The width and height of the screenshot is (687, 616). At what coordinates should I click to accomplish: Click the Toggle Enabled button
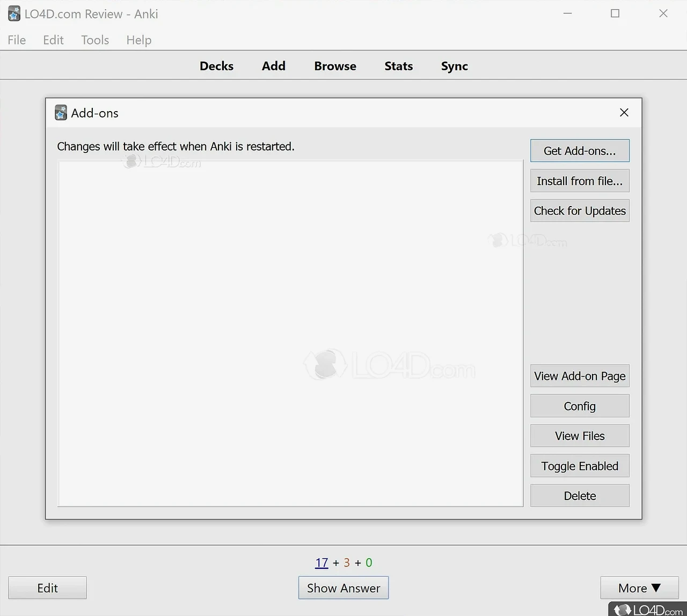click(580, 466)
